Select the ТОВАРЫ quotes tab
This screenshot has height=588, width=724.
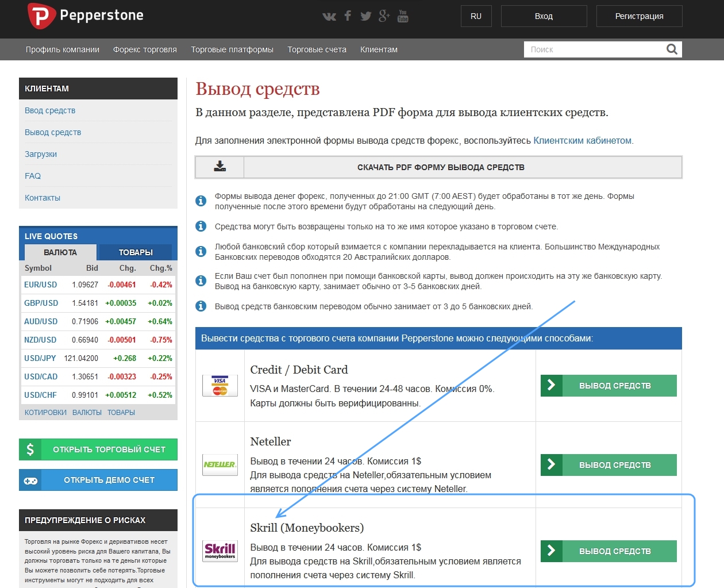pyautogui.click(x=136, y=252)
